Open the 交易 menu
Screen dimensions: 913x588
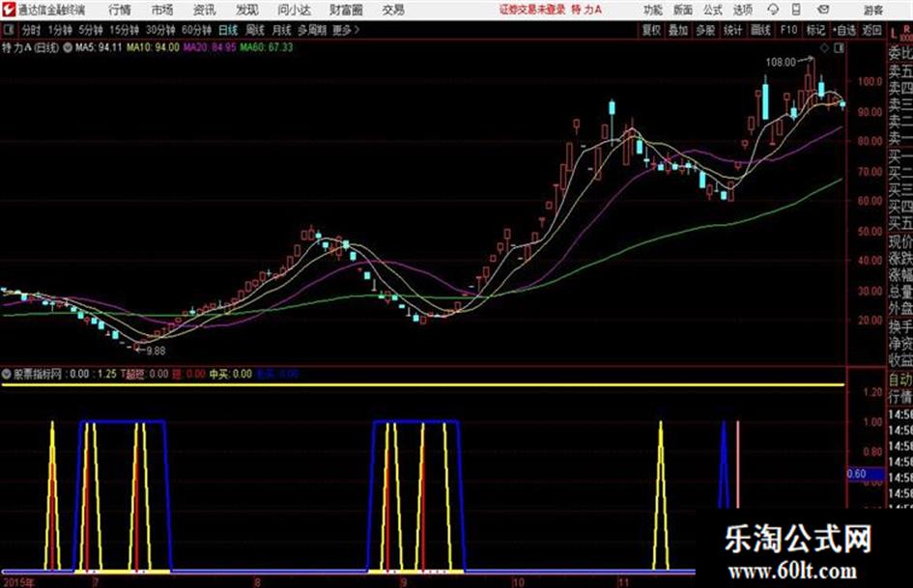tap(393, 10)
